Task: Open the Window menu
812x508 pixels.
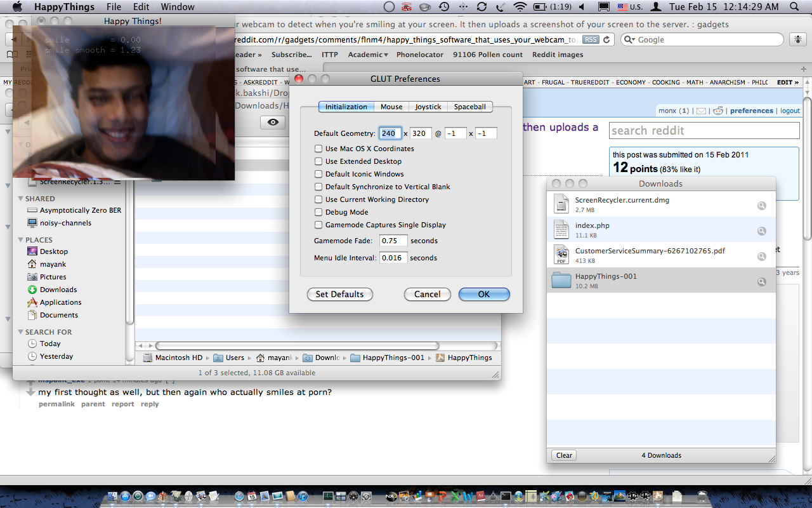Action: (178, 7)
